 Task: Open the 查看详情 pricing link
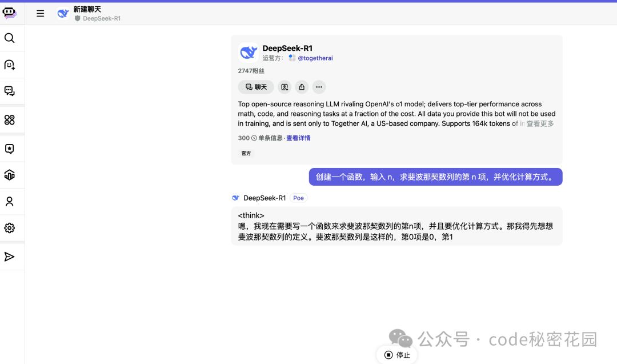pyautogui.click(x=298, y=138)
